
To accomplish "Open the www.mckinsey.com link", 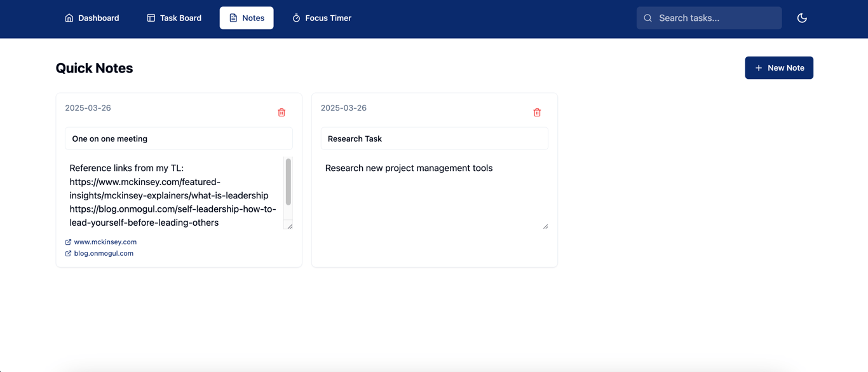I will pos(105,242).
